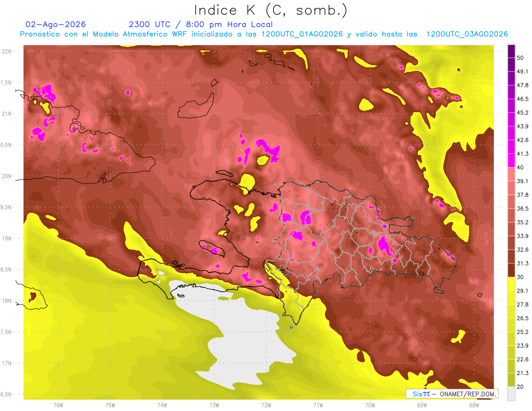Click the colorbar value '32.6'
This screenshot has height=411, width=532.
tap(522, 250)
